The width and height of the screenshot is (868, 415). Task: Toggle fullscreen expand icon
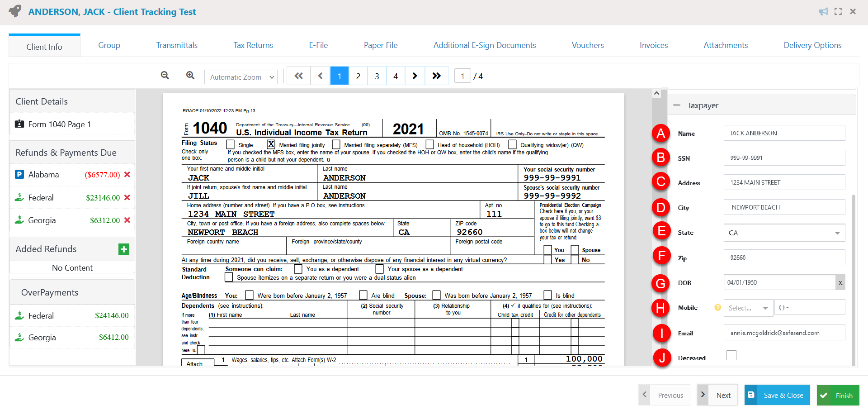(x=838, y=11)
